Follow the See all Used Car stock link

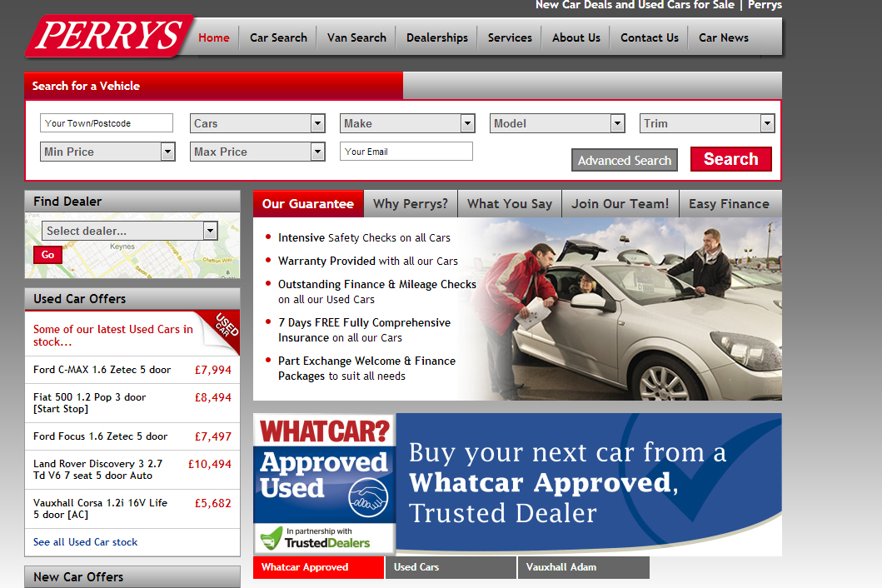pyautogui.click(x=84, y=541)
